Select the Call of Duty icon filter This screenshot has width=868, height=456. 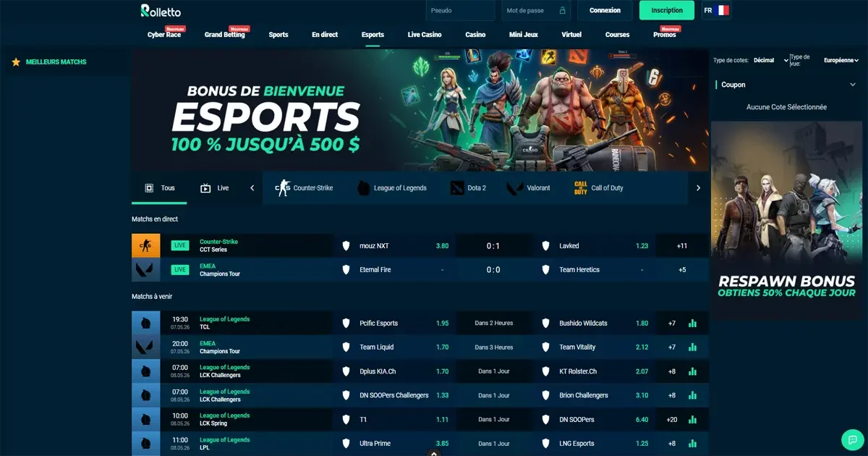point(580,188)
